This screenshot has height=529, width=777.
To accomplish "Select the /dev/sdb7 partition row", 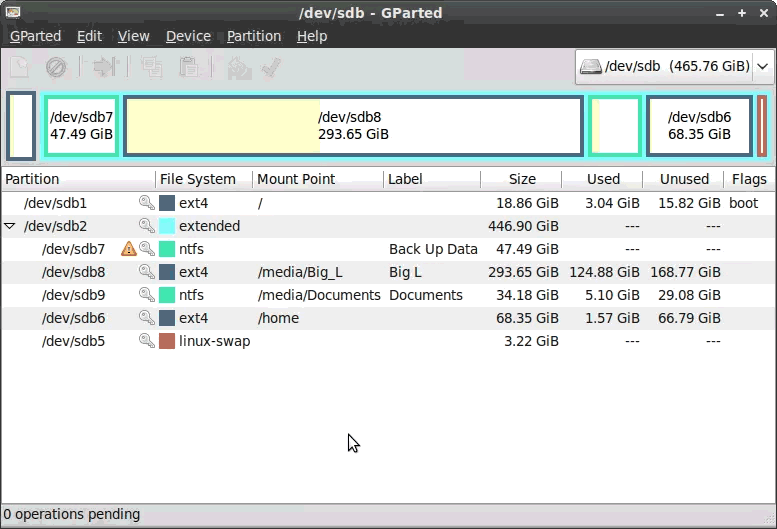I will 388,248.
